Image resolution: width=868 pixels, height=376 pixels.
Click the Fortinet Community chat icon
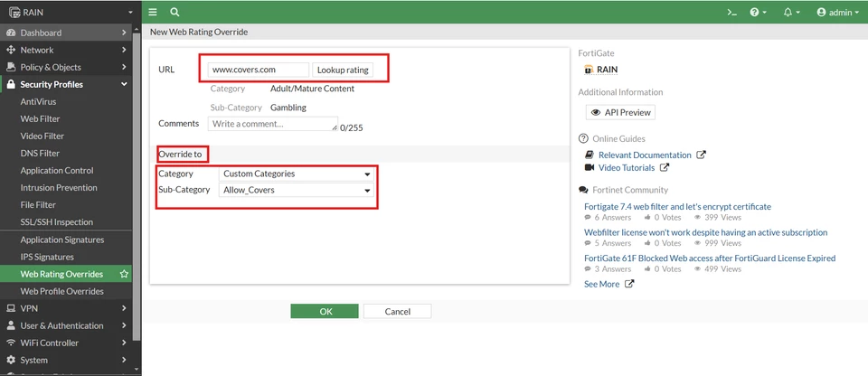[x=583, y=190]
